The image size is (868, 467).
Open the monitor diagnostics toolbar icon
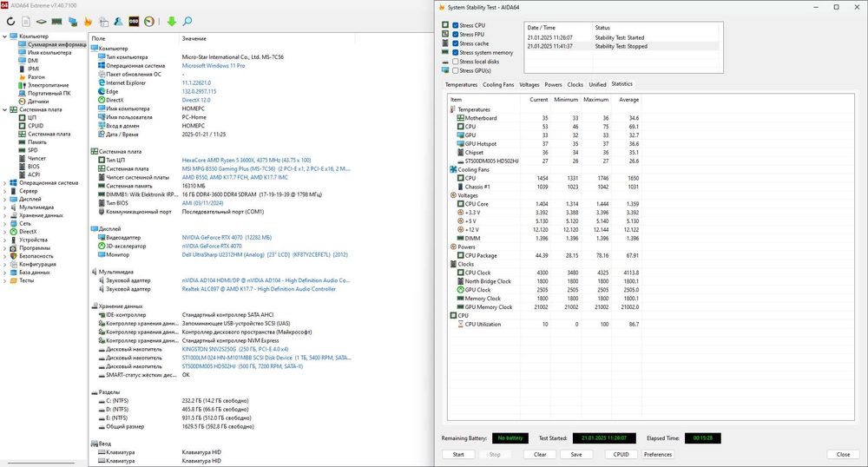point(73,22)
